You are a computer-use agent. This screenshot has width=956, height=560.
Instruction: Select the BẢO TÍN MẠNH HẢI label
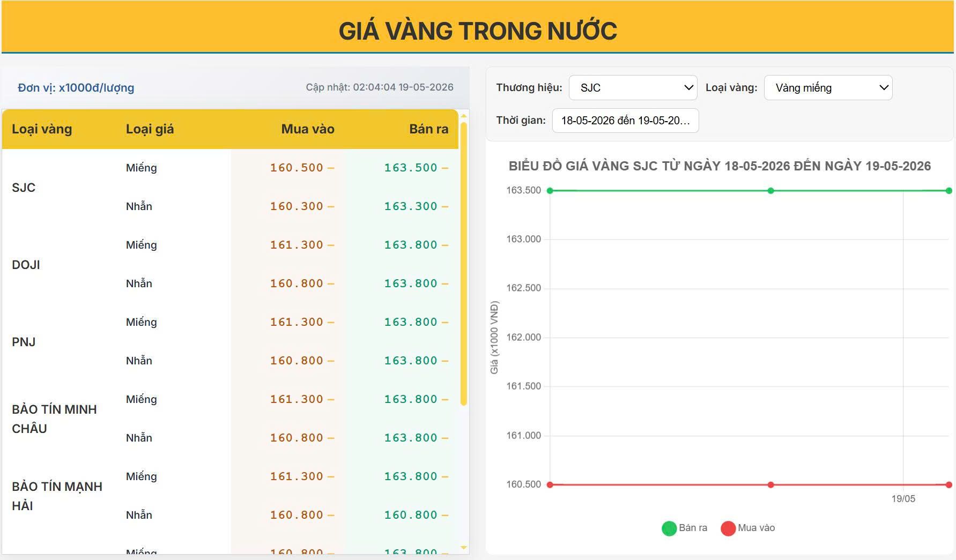57,496
